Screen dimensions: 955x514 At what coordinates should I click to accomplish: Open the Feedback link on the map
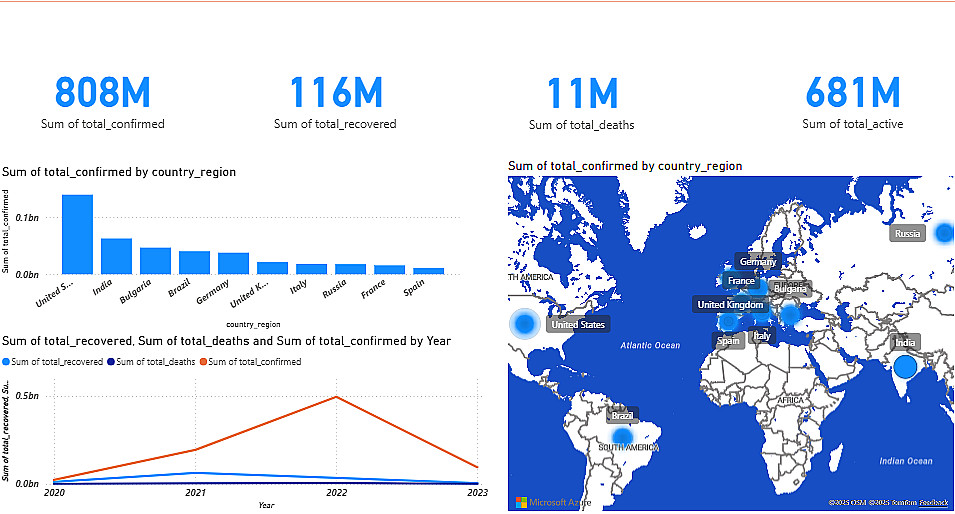(x=934, y=503)
